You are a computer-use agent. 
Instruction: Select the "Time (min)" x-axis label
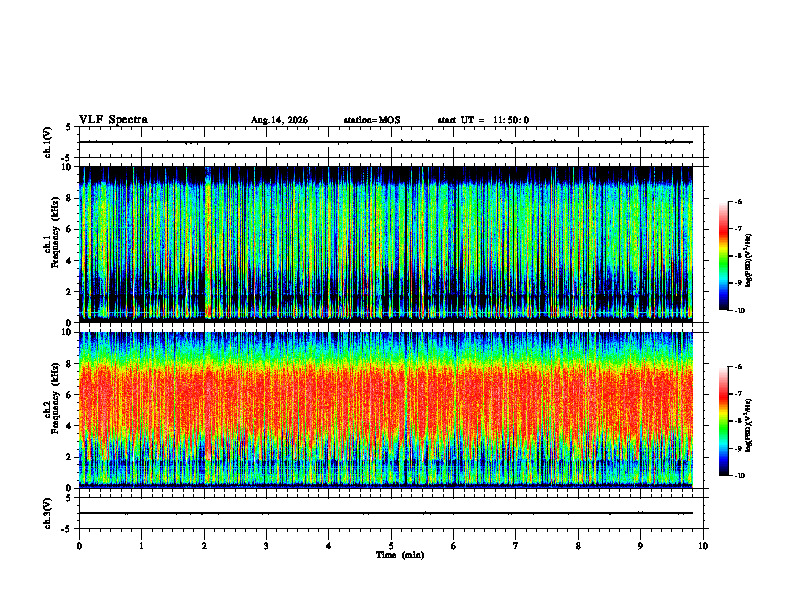pos(400,555)
